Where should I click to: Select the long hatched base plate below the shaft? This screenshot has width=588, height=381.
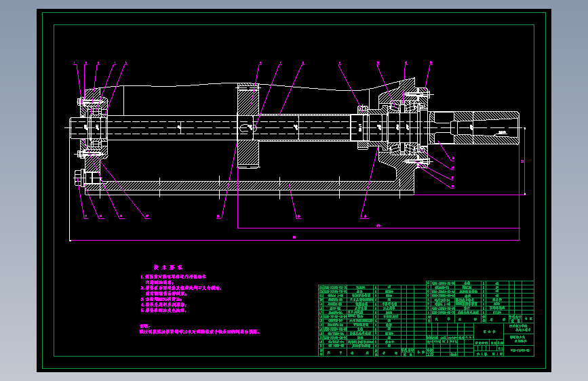(x=250, y=185)
